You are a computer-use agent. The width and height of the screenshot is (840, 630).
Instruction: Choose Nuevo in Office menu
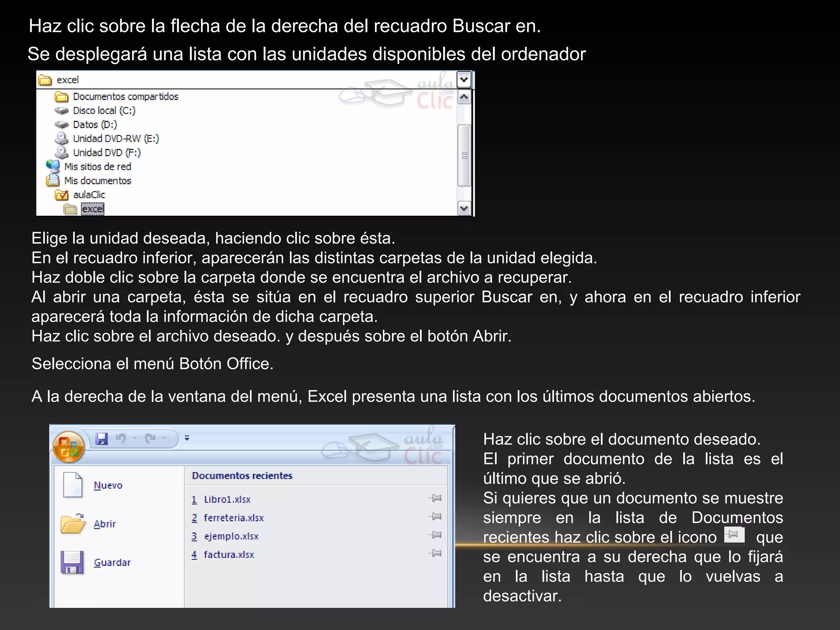[108, 485]
